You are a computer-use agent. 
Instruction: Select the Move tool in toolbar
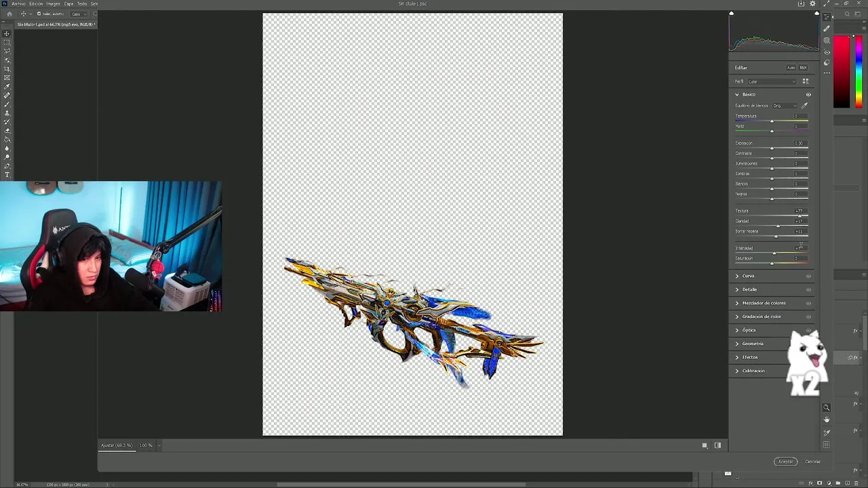click(x=7, y=33)
